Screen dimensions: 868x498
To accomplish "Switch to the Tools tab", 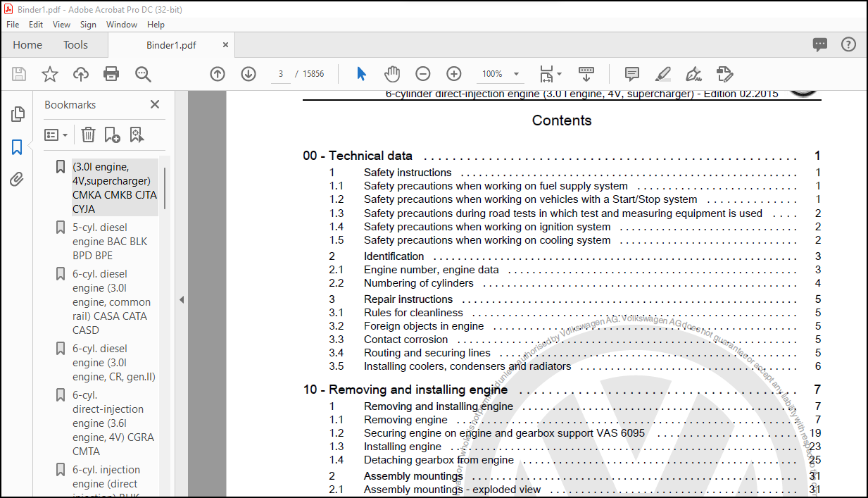I will (x=75, y=44).
